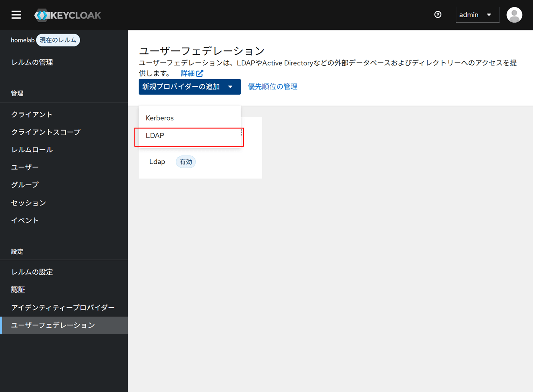
Task: Open the 詳細 external link
Action: (192, 73)
